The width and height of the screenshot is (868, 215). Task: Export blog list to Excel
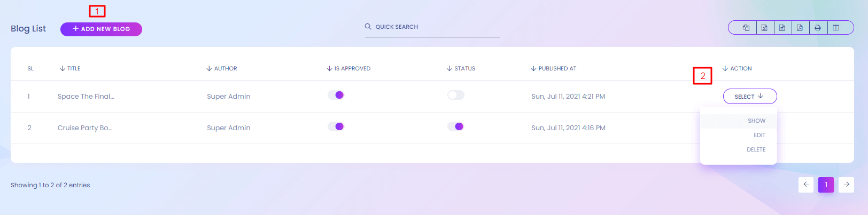(x=764, y=28)
